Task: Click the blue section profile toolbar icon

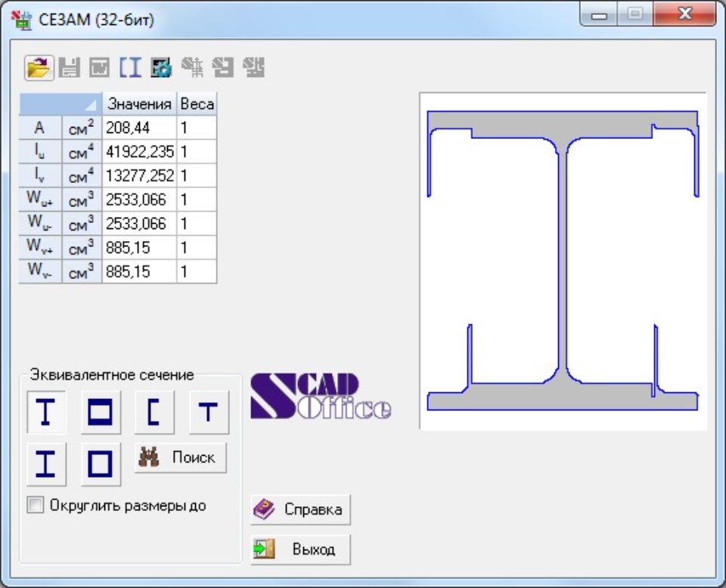Action: (x=130, y=68)
